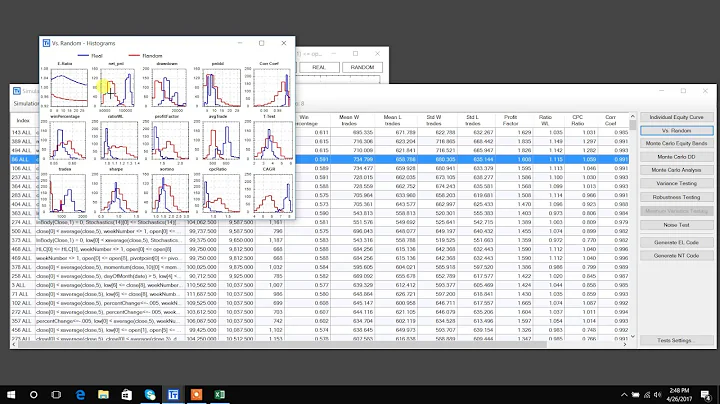Click Generate NT Code
The height and width of the screenshot is (404, 720).
[676, 255]
